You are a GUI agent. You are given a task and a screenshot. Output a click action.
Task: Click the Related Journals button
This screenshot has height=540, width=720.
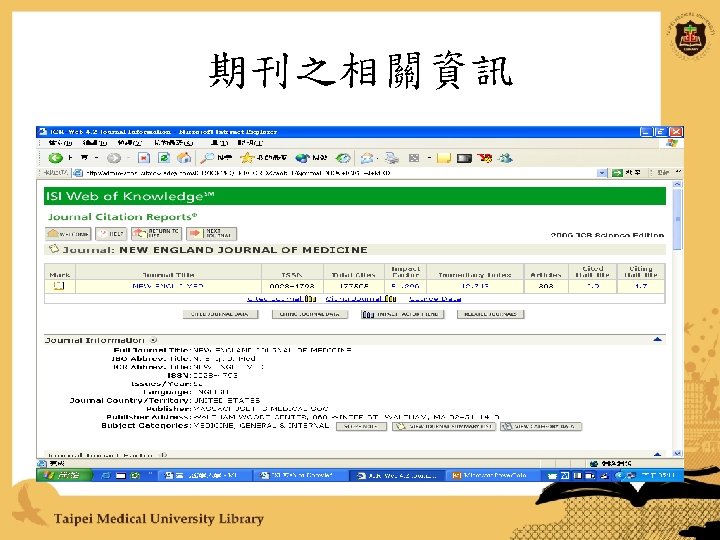pos(490,314)
